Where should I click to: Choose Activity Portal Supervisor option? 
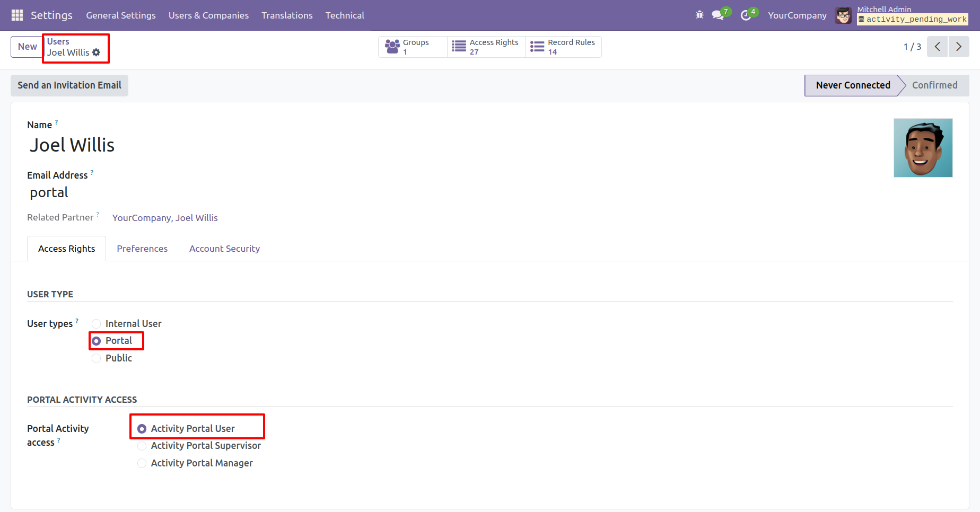[142, 446]
